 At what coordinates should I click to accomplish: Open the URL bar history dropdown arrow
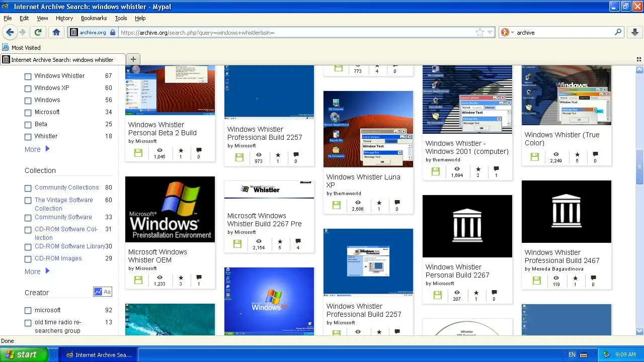click(490, 32)
